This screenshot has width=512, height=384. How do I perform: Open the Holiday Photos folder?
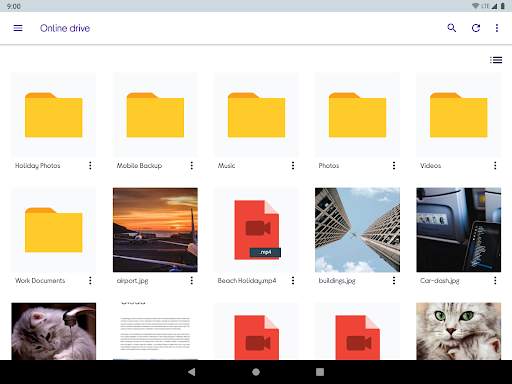[54, 115]
